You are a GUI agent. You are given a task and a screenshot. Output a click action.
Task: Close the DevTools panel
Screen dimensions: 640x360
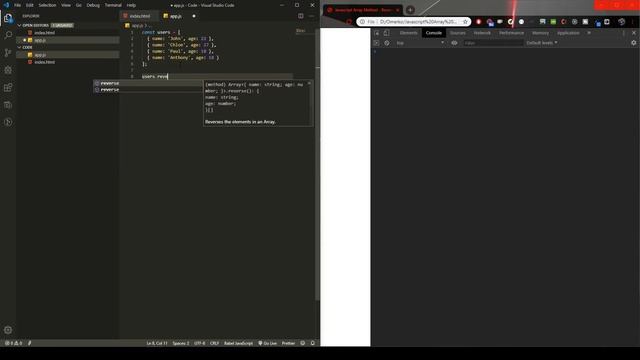(634, 33)
